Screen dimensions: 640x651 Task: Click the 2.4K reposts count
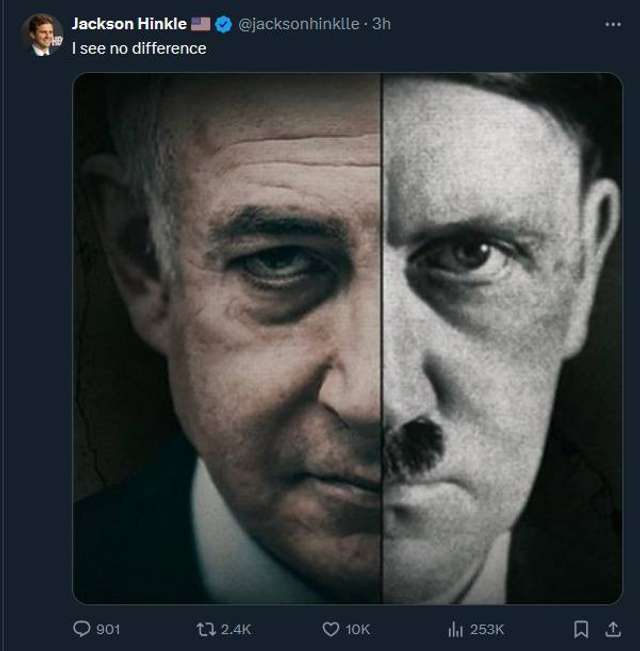coord(236,629)
